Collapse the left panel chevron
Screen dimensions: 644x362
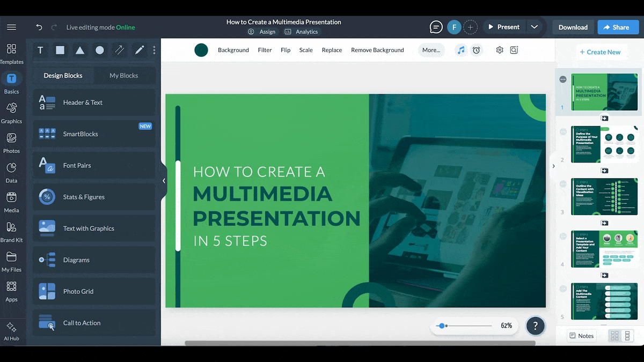[164, 181]
